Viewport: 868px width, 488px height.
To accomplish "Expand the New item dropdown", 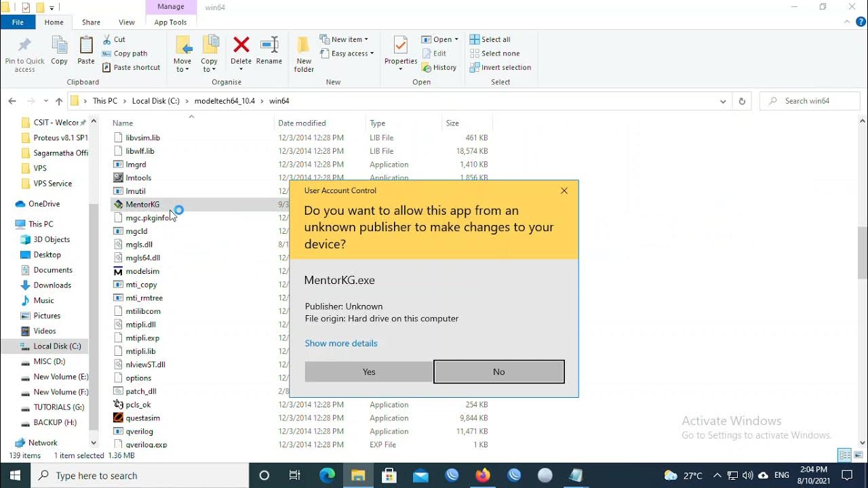I will (344, 39).
